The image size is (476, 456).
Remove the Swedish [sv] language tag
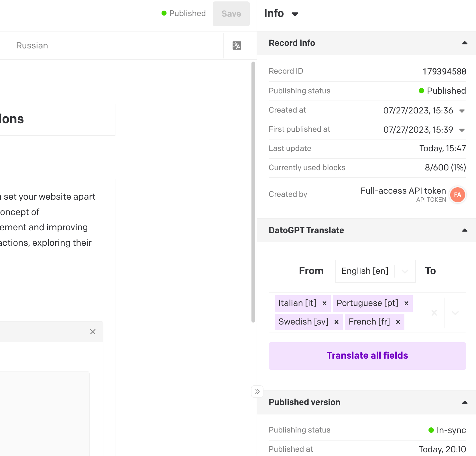pos(337,322)
